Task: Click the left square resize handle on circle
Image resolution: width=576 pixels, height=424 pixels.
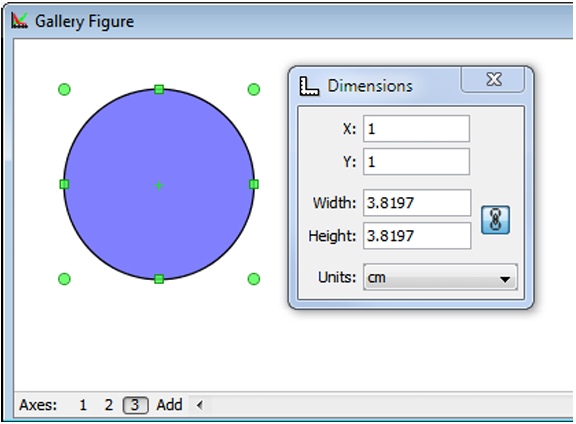Action: click(64, 184)
